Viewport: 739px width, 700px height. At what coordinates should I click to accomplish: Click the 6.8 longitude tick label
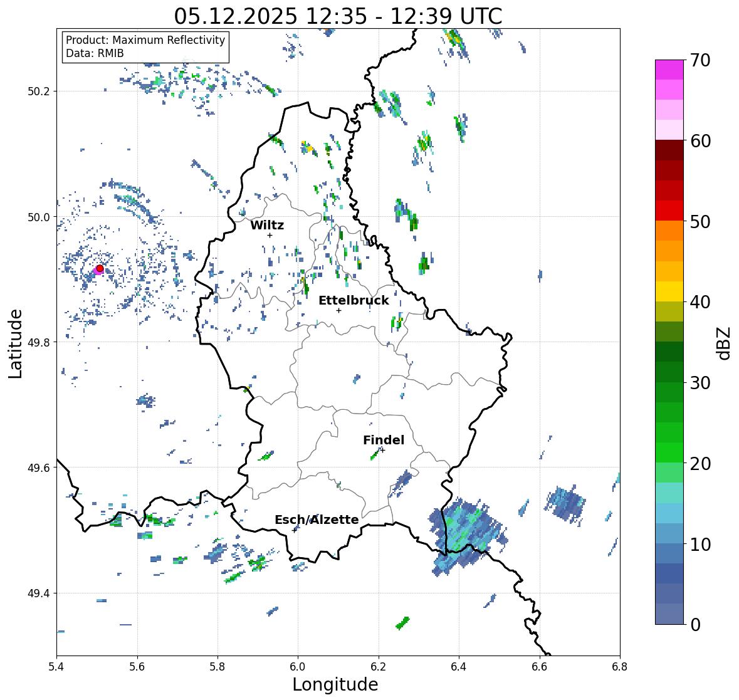click(x=619, y=667)
